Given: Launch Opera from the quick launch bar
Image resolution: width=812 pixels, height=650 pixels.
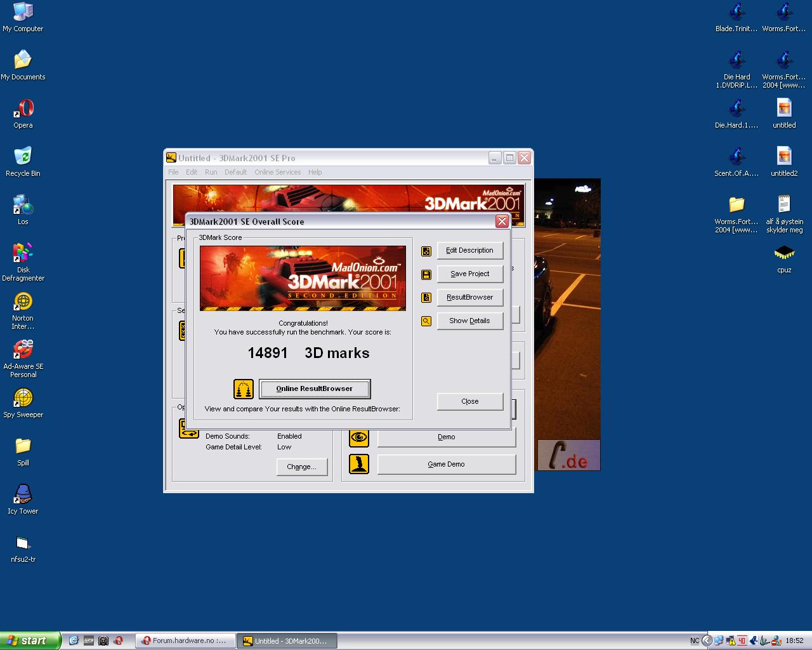Looking at the screenshot, I should tap(118, 641).
